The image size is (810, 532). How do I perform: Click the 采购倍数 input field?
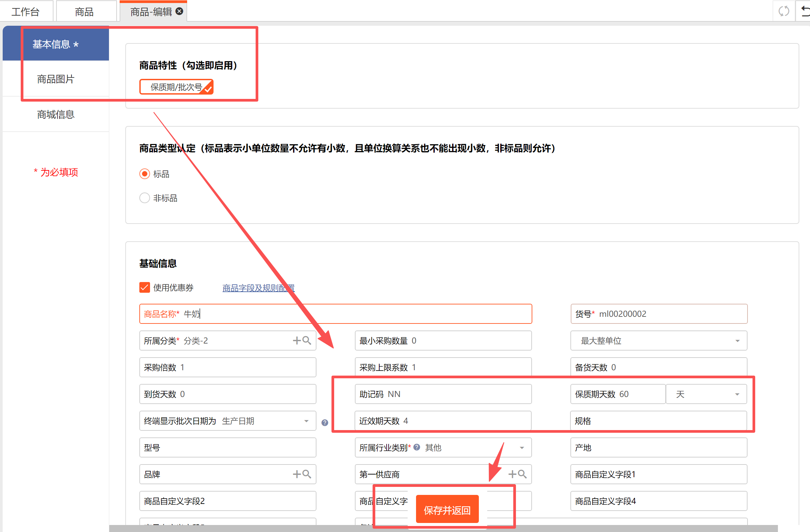[228, 367]
